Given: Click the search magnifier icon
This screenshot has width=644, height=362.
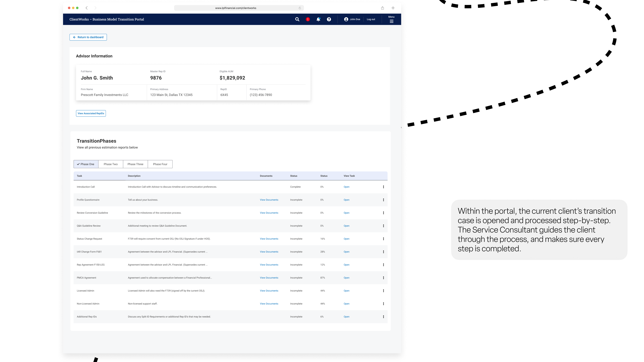Looking at the screenshot, I should (297, 19).
